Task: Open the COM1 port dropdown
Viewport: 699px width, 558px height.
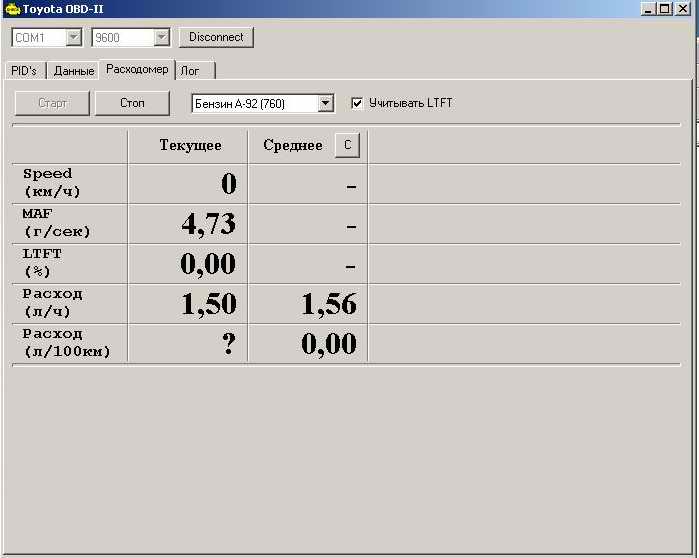Action: [x=73, y=38]
